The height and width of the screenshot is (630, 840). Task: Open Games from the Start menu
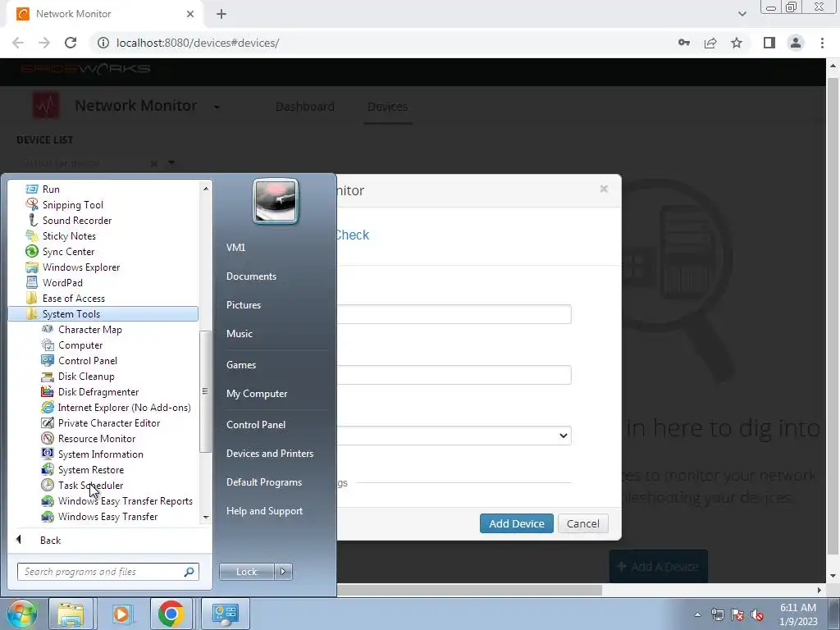[241, 365]
